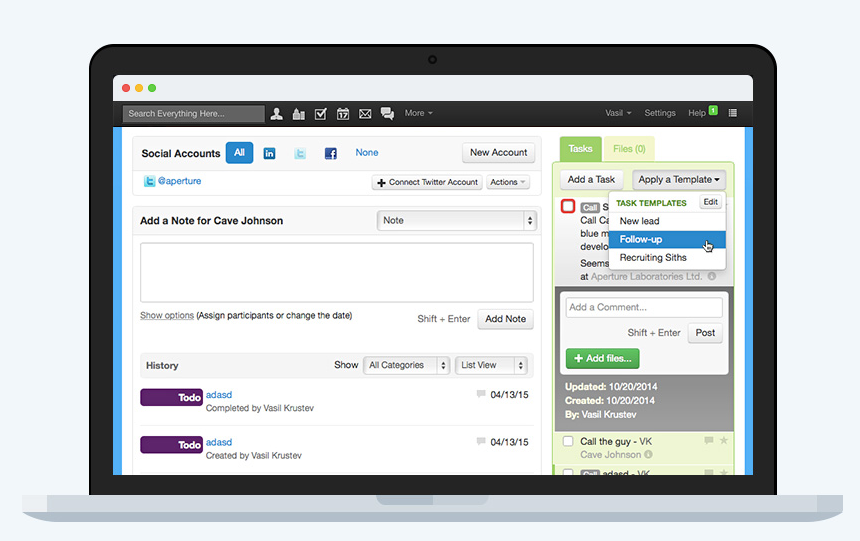The image size is (860, 541).
Task: Open the List View dropdown
Action: (491, 365)
